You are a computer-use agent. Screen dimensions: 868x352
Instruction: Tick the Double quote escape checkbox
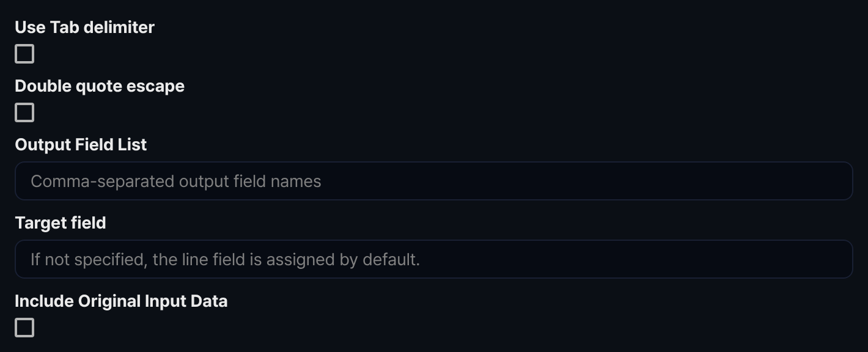[24, 112]
